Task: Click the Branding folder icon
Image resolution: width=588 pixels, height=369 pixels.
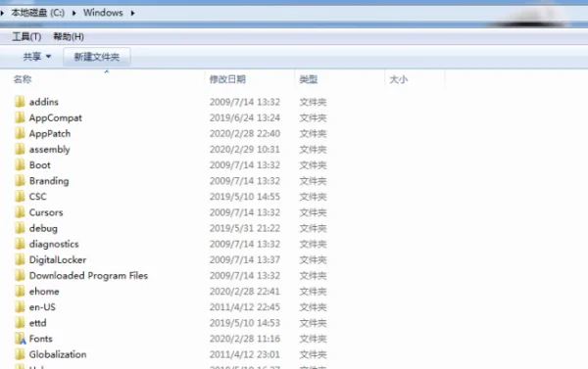Action: [20, 180]
